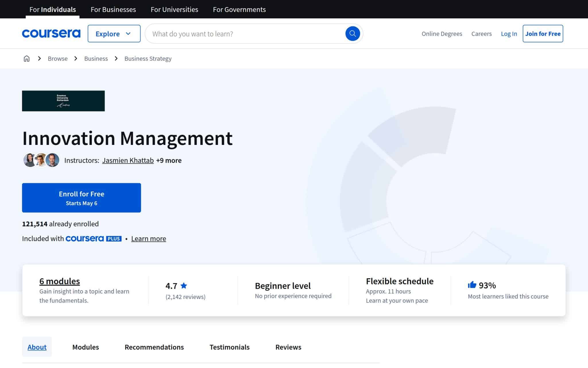588x368 pixels.
Task: Switch to the Modules tab
Action: click(x=86, y=347)
